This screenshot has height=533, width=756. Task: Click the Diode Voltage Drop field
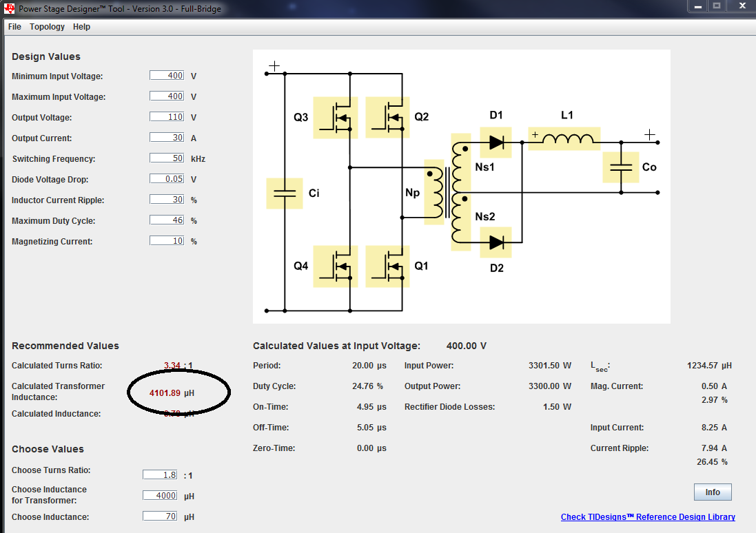(167, 179)
